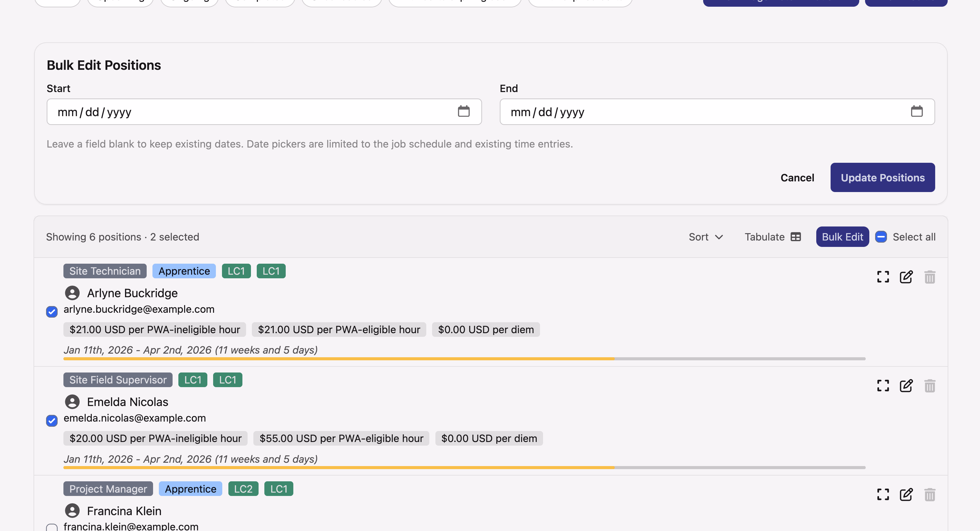Edit Arlyne Buckridge position
The height and width of the screenshot is (531, 980).
pyautogui.click(x=906, y=277)
